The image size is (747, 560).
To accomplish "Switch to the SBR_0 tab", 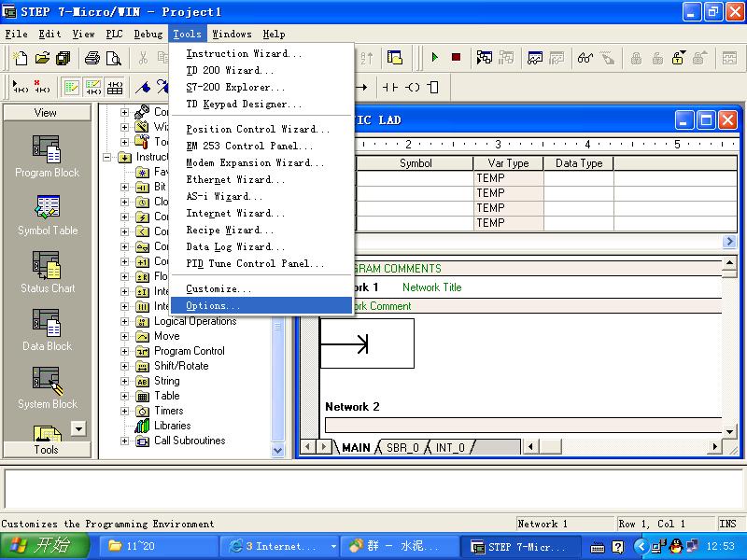I will [402, 448].
